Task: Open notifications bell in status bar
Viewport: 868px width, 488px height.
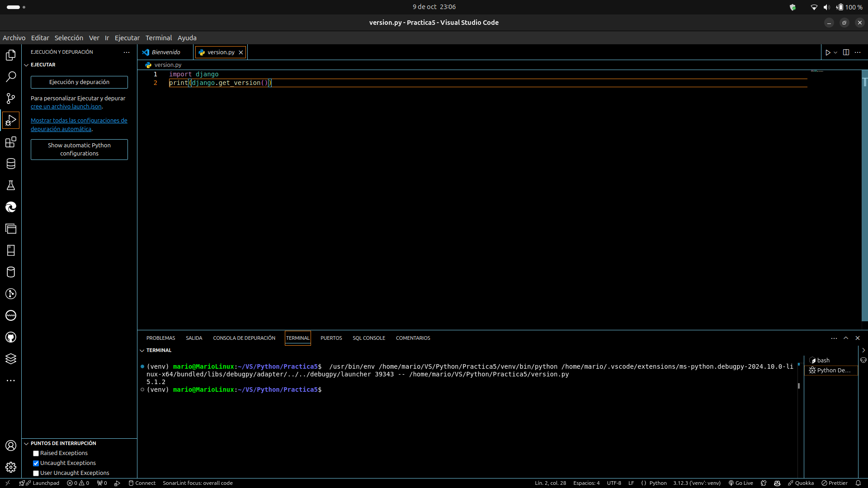Action: coord(858,483)
